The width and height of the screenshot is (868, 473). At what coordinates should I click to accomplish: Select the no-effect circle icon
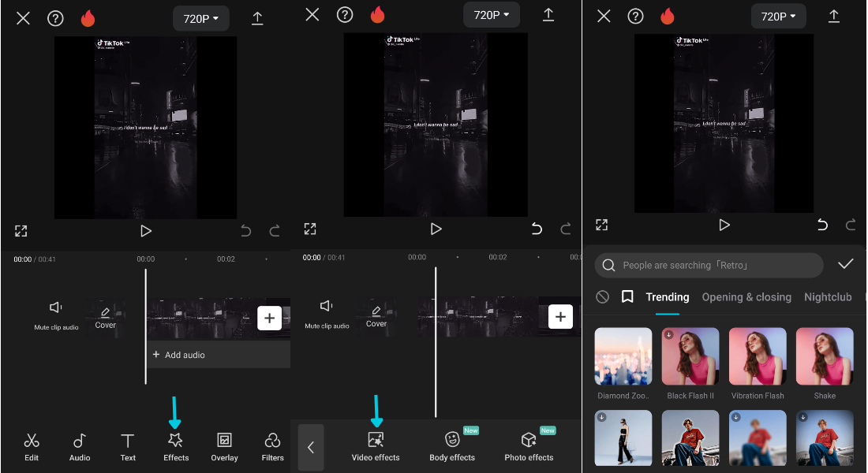tap(602, 297)
